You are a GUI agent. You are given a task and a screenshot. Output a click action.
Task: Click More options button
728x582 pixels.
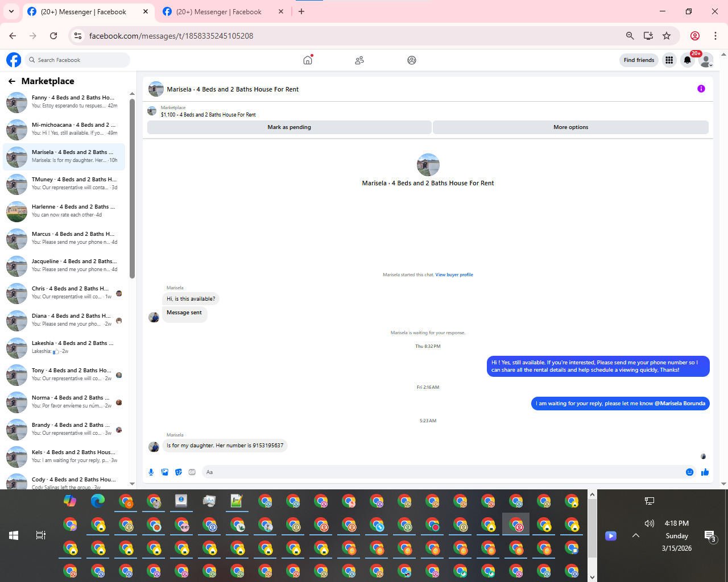point(571,127)
